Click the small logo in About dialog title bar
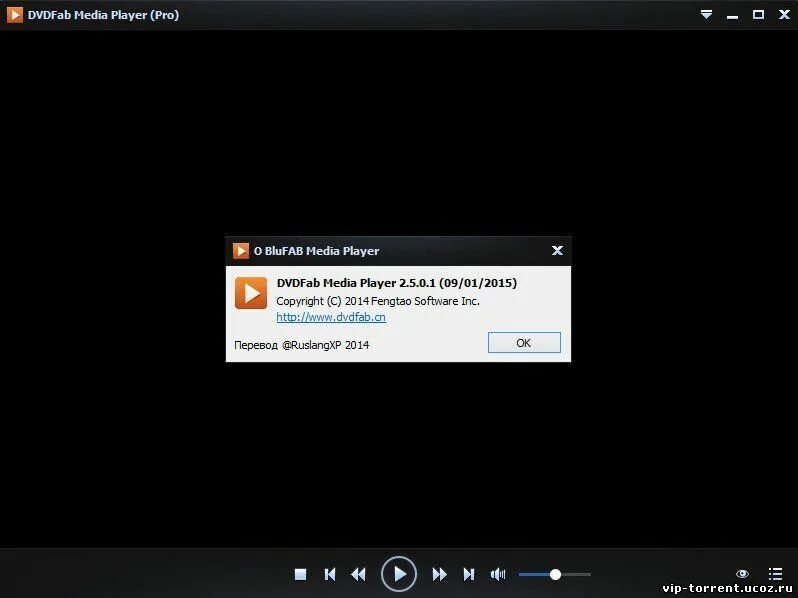Image resolution: width=798 pixels, height=598 pixels. click(241, 251)
